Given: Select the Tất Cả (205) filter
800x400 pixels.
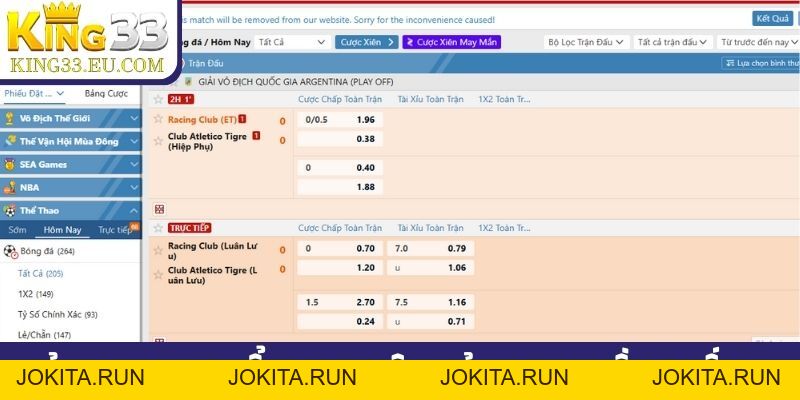Looking at the screenshot, I should point(40,274).
